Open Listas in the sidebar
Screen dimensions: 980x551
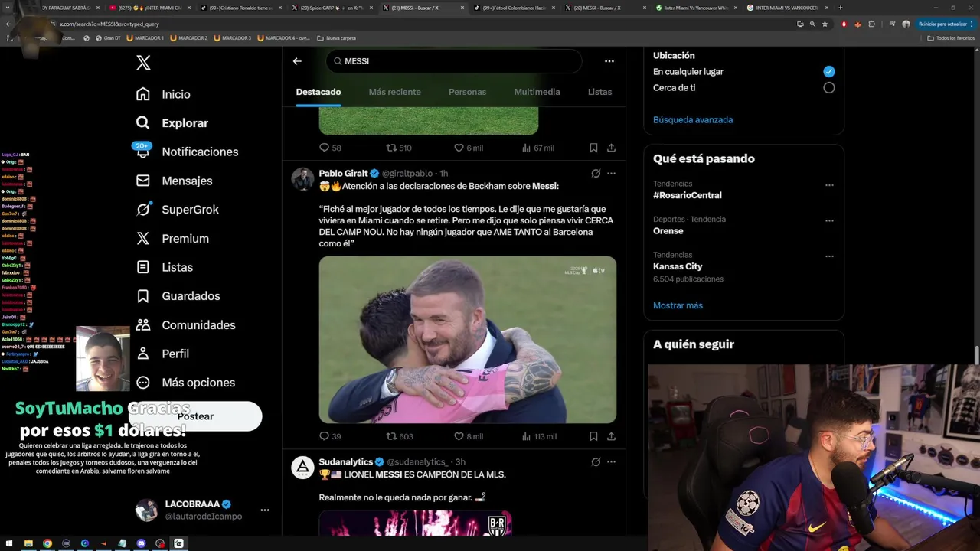tap(164, 267)
